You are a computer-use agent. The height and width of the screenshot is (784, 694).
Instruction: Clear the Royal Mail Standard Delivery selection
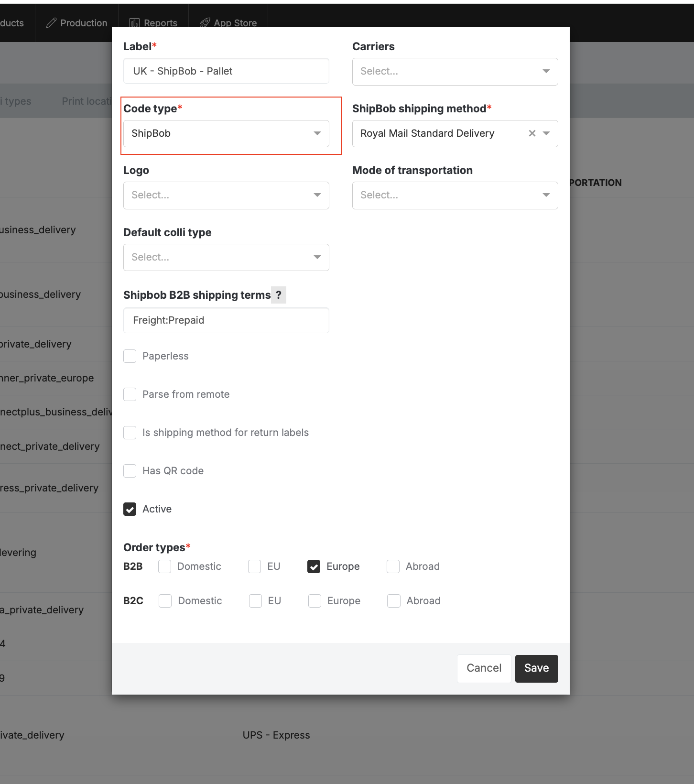(532, 133)
